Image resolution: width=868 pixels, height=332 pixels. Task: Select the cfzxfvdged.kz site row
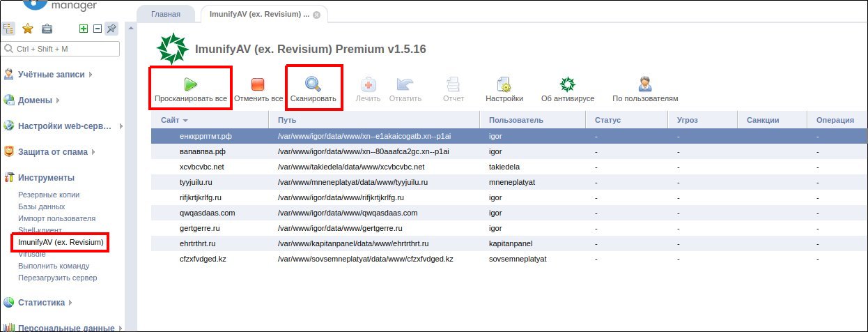coord(510,259)
